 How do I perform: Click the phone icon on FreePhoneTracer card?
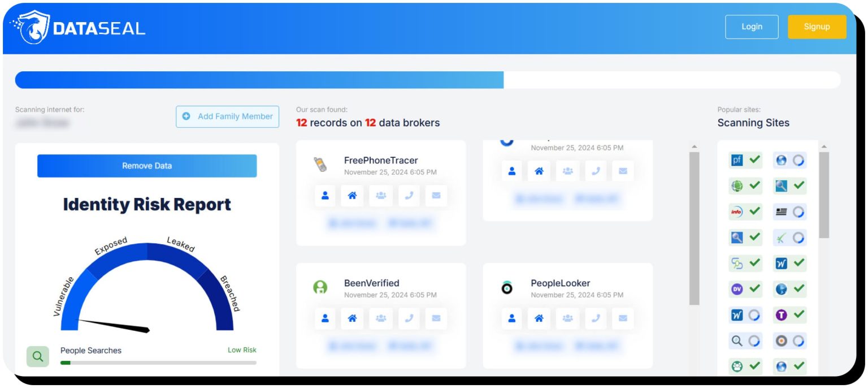click(x=409, y=195)
